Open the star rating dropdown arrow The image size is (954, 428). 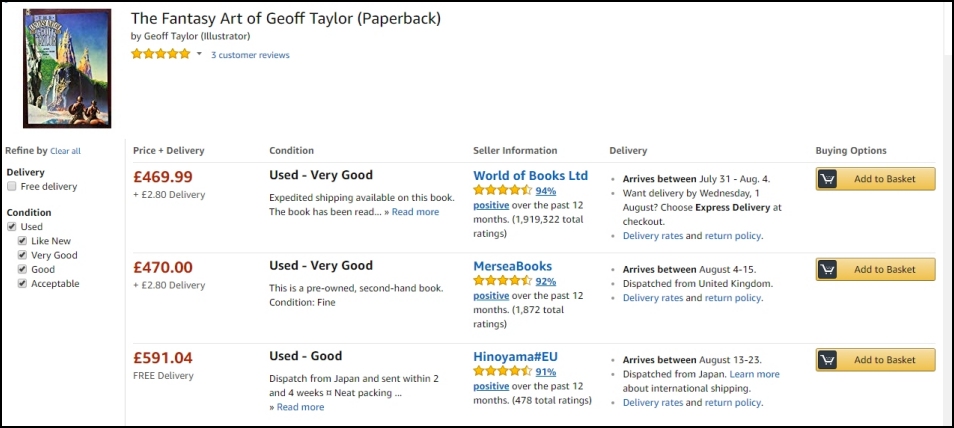click(x=199, y=54)
